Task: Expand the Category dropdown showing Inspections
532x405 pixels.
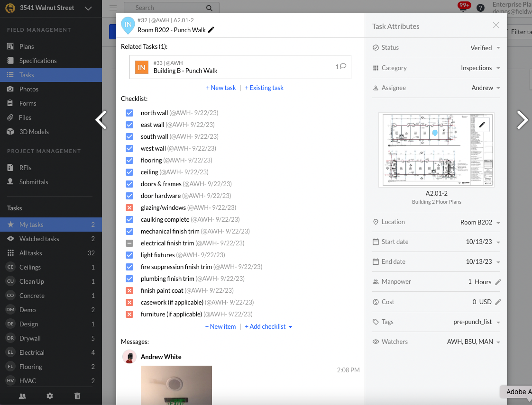Action: click(480, 68)
